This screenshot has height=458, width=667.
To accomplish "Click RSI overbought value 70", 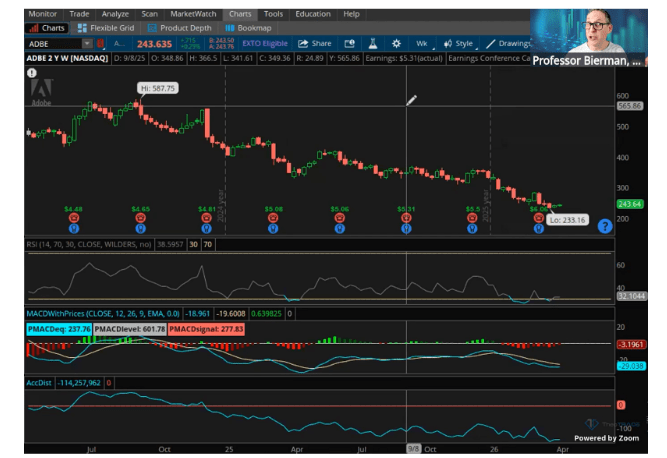I will pos(208,245).
